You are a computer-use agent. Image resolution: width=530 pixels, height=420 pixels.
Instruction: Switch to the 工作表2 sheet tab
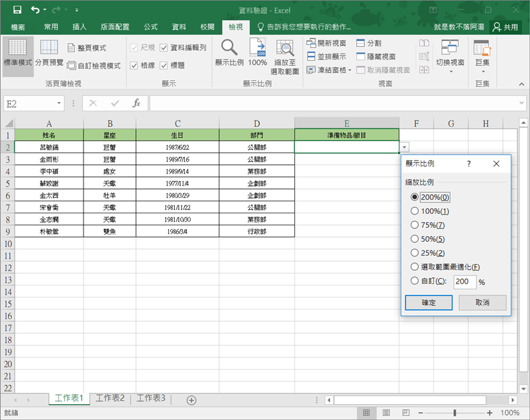(x=110, y=398)
